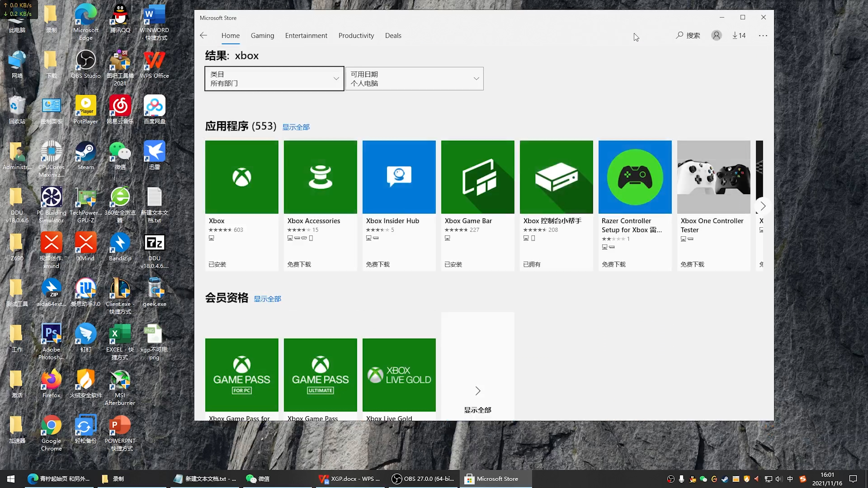Click 显示全部 link next to 应用程序
This screenshot has height=488, width=868.
[x=295, y=127]
